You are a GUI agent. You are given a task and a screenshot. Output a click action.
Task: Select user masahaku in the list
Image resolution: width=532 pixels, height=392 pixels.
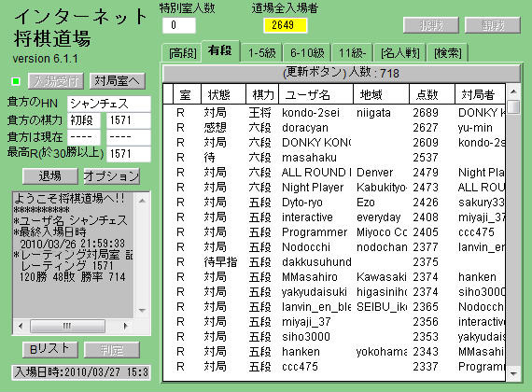(x=309, y=158)
